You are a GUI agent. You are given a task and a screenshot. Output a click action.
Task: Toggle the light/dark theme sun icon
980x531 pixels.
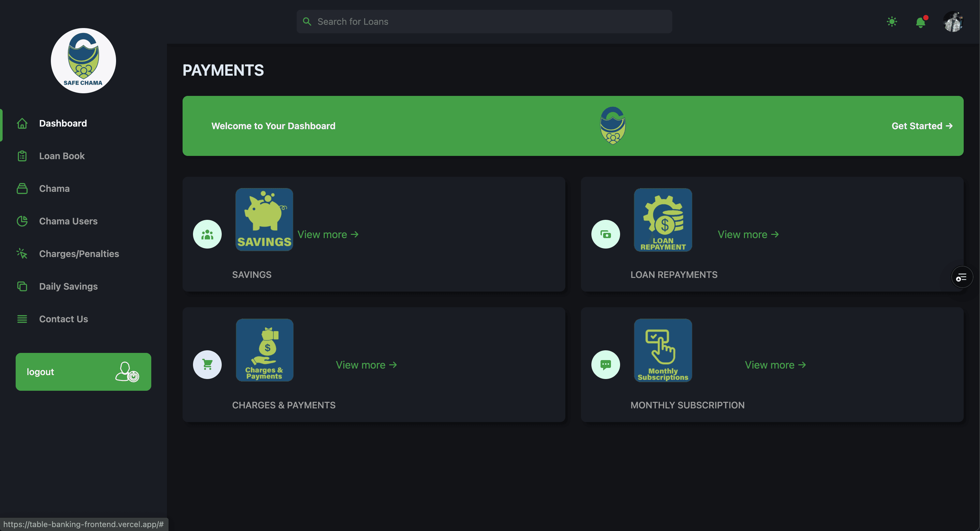point(892,22)
